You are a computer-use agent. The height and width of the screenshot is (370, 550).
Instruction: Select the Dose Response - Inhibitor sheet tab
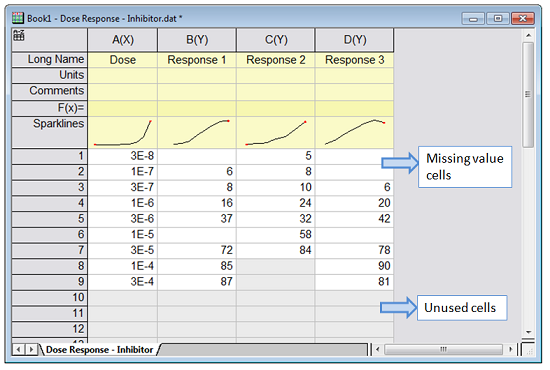pos(100,350)
